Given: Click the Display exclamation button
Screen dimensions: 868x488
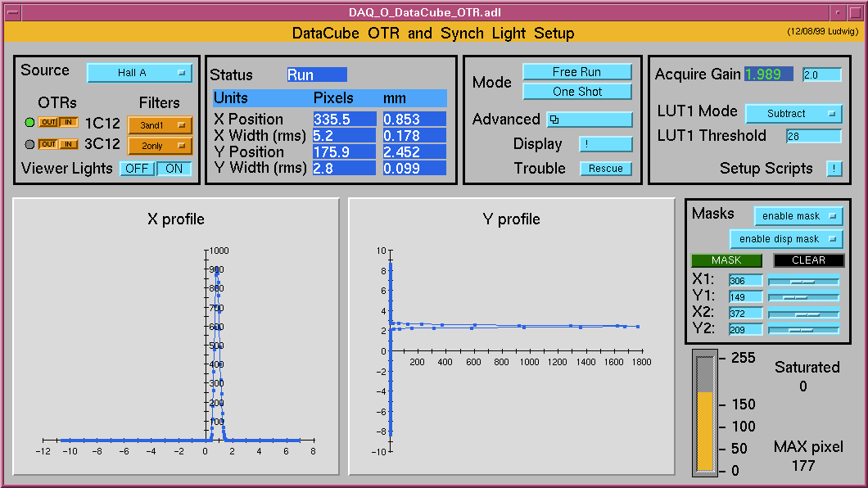Looking at the screenshot, I should click(x=606, y=144).
